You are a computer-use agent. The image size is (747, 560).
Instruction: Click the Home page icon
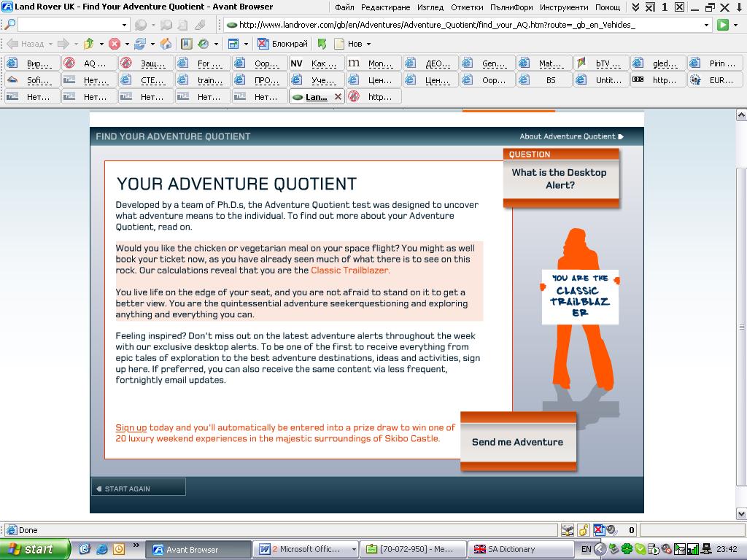pos(166,44)
